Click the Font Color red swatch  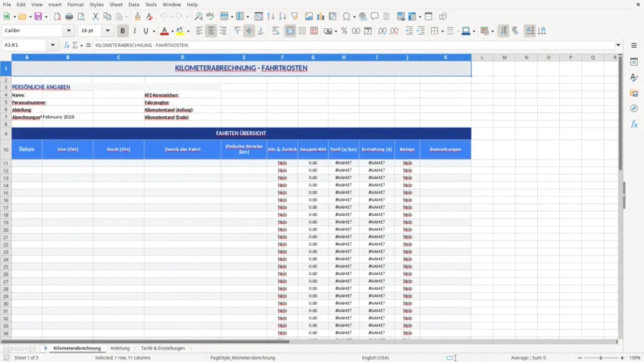164,31
